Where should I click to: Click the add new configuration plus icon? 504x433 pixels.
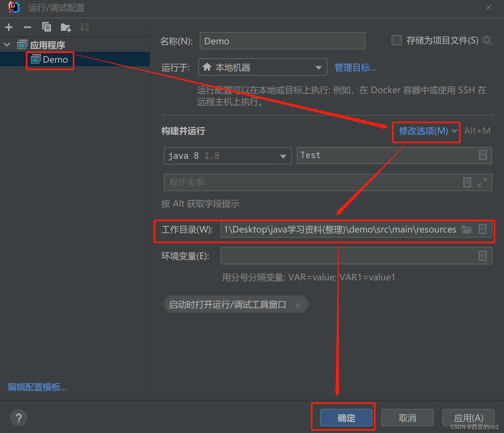(9, 27)
